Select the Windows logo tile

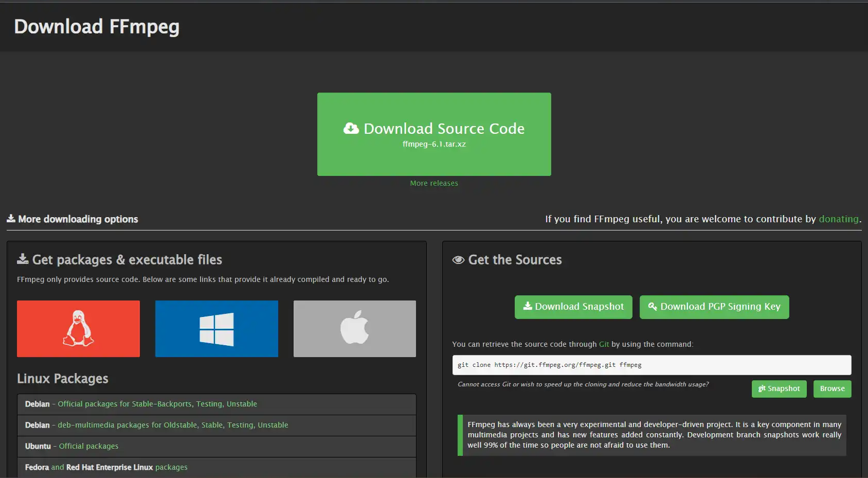(216, 329)
